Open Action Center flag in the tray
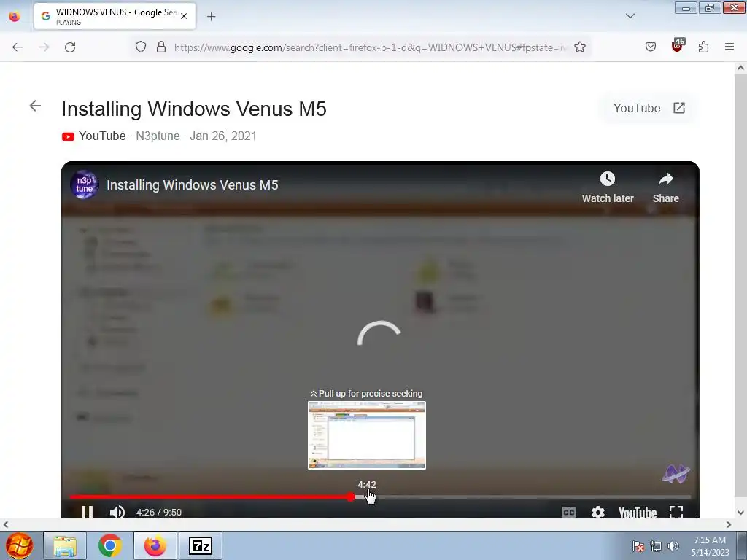747x560 pixels. tap(638, 546)
